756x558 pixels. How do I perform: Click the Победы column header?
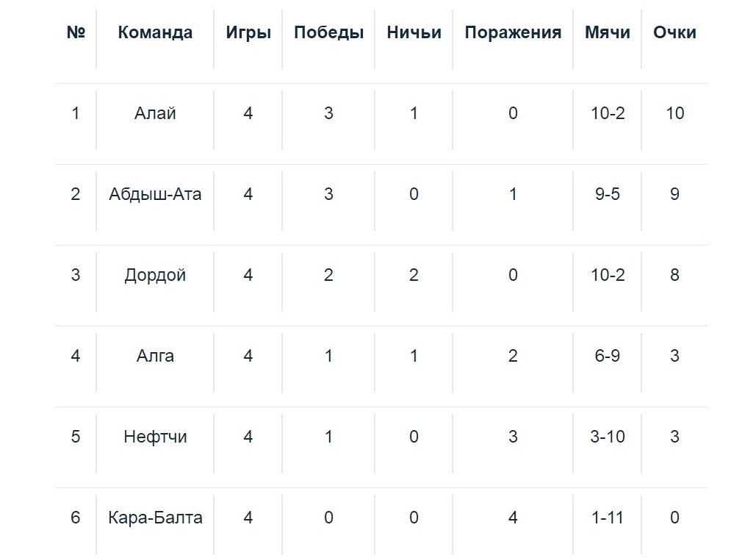pyautogui.click(x=328, y=32)
